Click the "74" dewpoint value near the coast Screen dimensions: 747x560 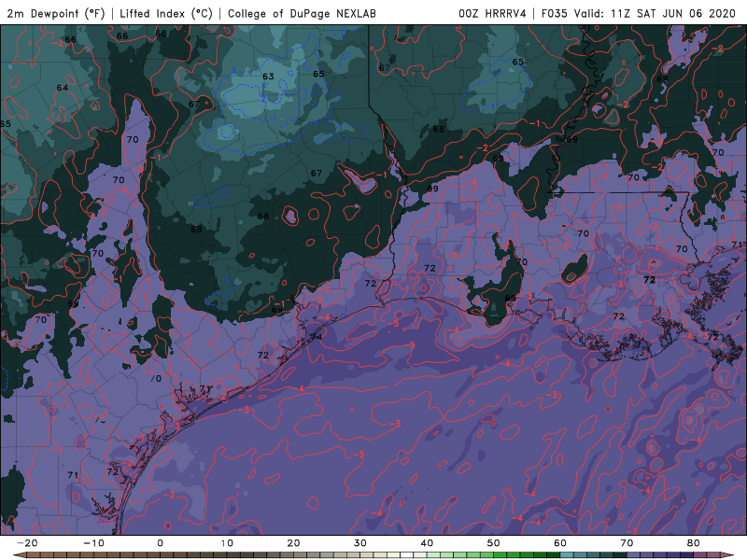coord(317,337)
